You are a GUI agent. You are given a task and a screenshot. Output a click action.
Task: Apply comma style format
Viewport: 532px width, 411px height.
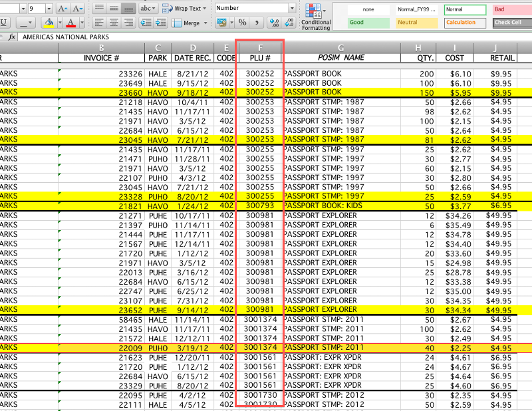257,23
